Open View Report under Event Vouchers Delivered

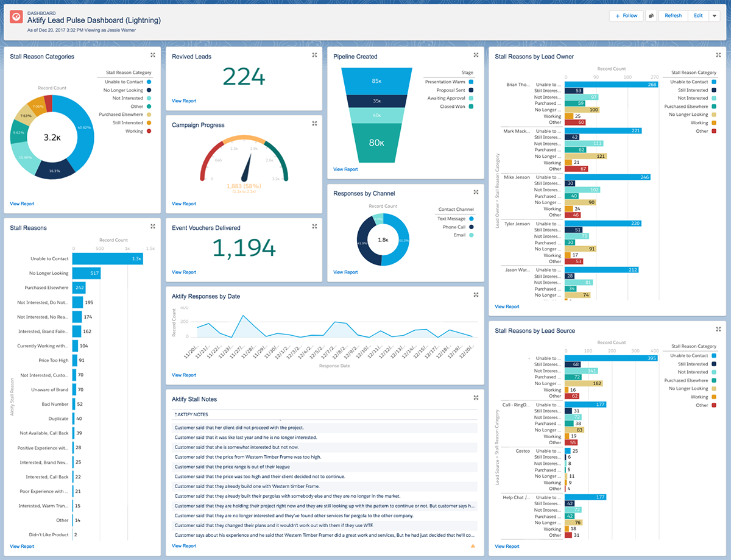(184, 272)
